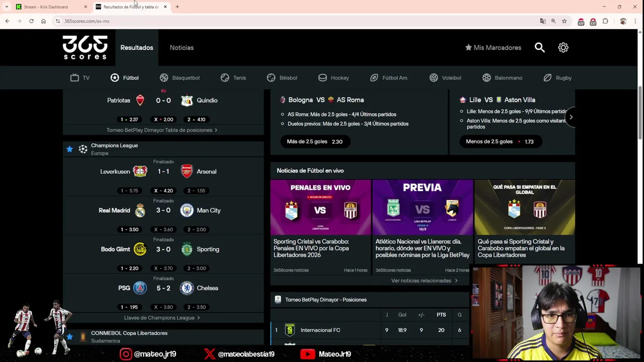Click the PSG crest
644x362 pixels.
pyautogui.click(x=140, y=288)
